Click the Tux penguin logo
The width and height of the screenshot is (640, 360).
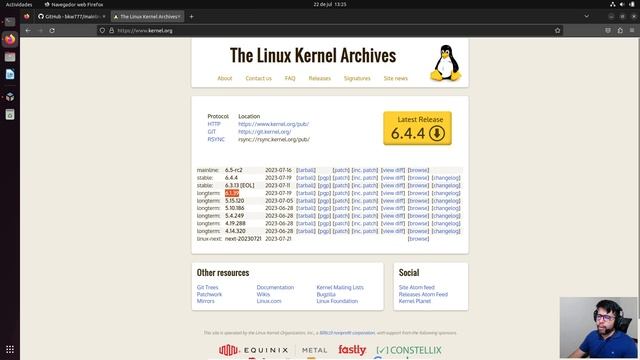point(446,63)
